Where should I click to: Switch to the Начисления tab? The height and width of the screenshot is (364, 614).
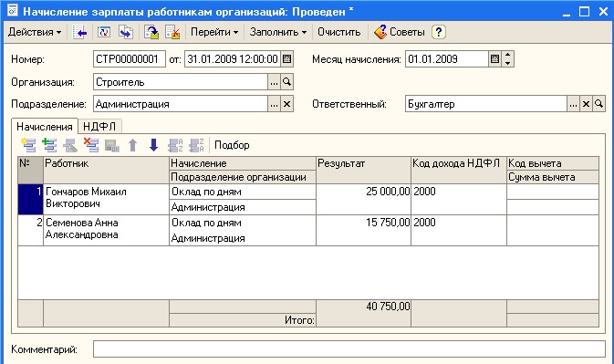click(x=45, y=127)
